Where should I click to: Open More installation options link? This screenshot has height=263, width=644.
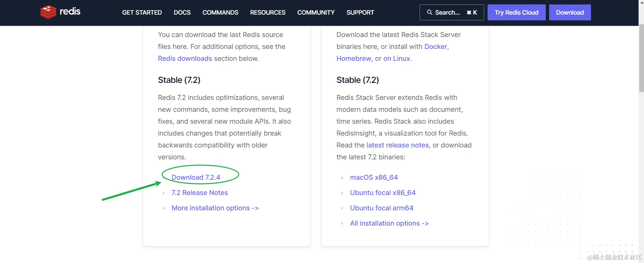tap(215, 208)
